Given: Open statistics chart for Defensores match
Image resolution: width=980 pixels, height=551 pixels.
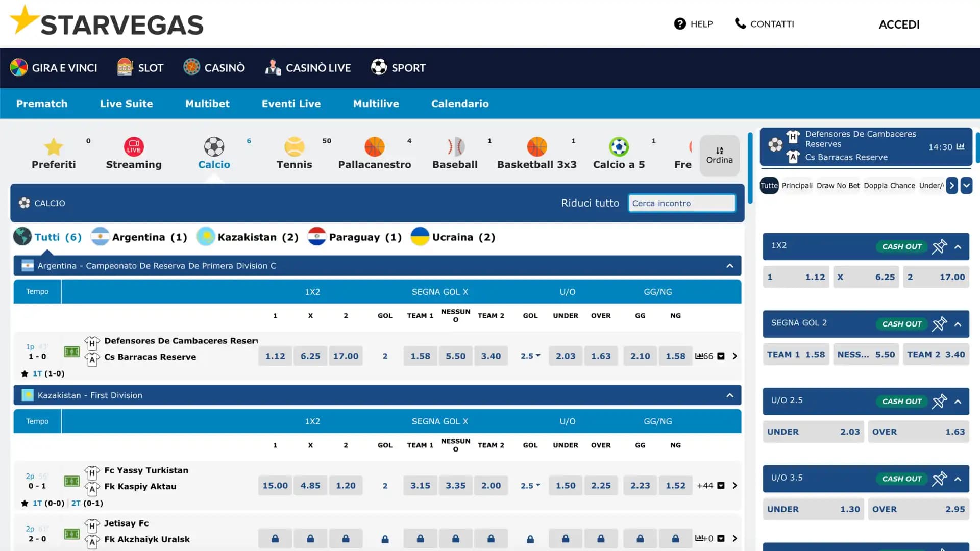Looking at the screenshot, I should (x=700, y=356).
